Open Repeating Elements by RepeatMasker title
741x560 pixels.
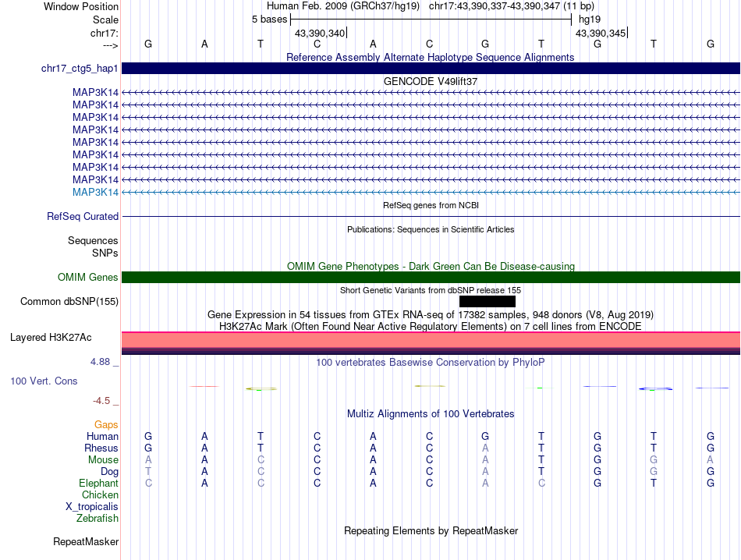tap(431, 530)
